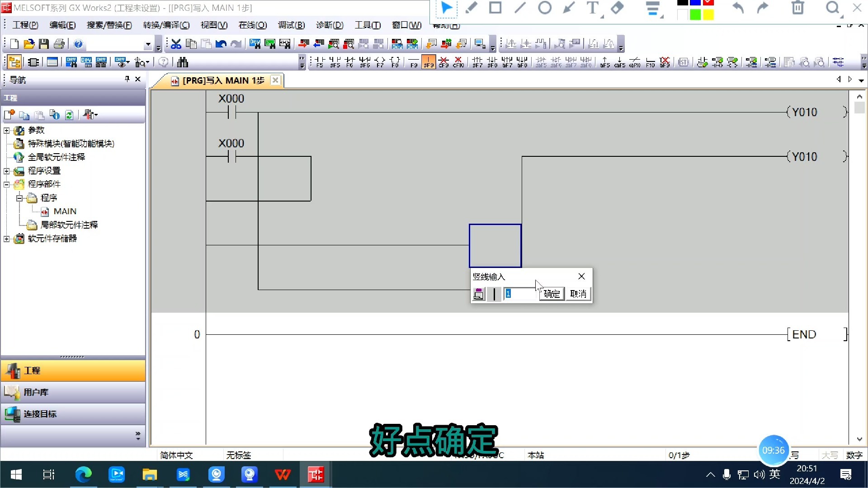868x488 pixels.
Task: Collapse the 程序部件 tree node
Action: point(6,184)
